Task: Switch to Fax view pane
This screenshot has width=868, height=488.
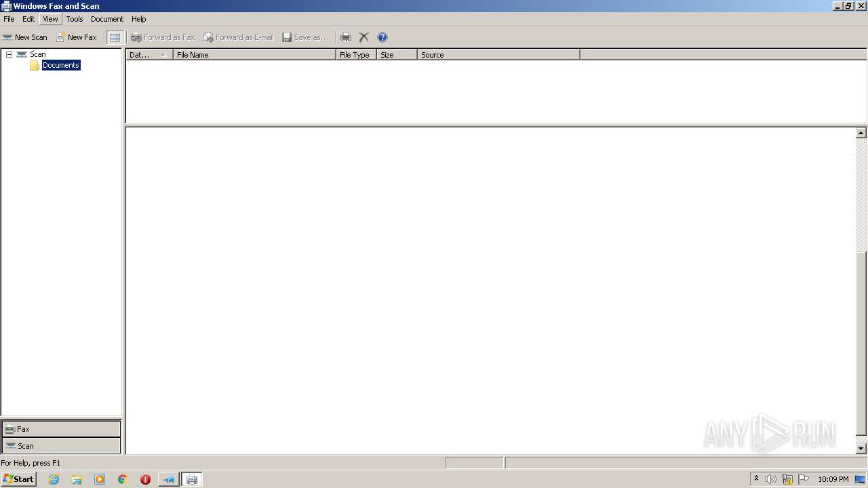Action: tap(61, 429)
